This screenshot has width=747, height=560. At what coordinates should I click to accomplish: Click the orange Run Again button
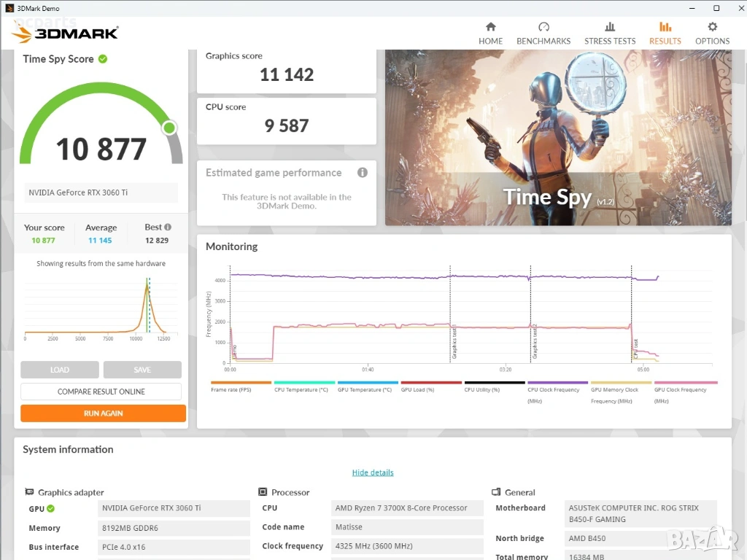[103, 413]
